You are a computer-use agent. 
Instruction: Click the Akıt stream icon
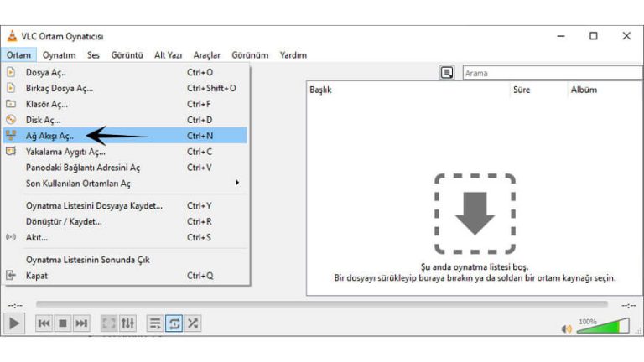11,237
